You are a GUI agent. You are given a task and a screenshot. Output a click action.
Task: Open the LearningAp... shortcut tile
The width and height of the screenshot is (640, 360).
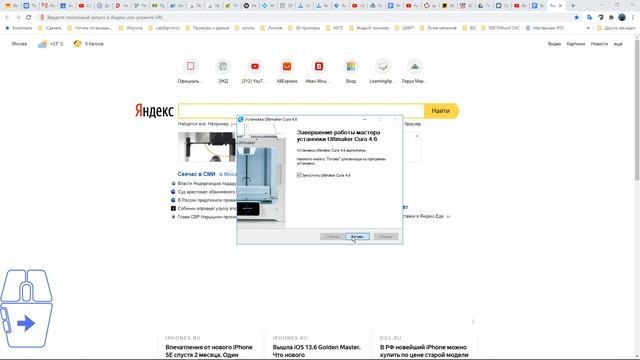tap(383, 71)
